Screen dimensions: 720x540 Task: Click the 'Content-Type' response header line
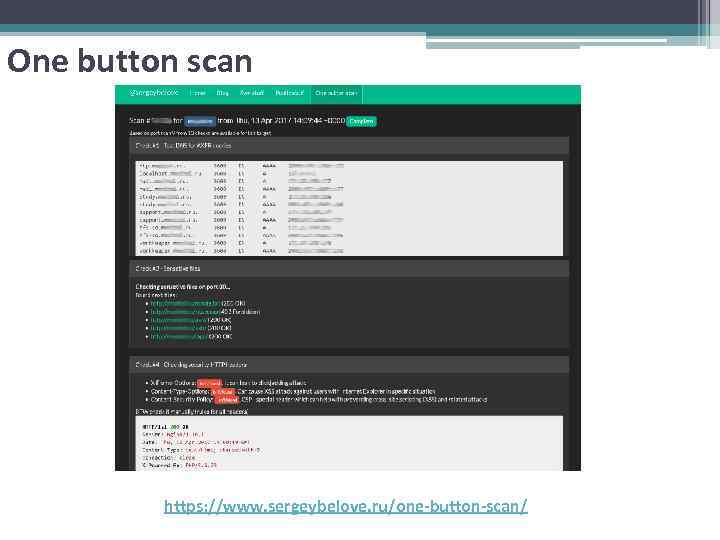pos(201,450)
